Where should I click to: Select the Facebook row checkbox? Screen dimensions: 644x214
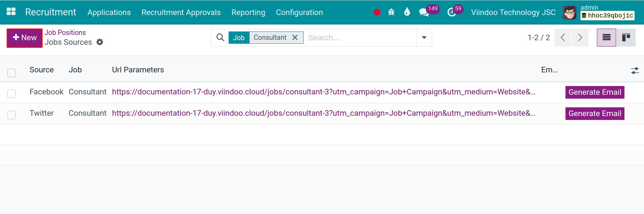coord(12,93)
